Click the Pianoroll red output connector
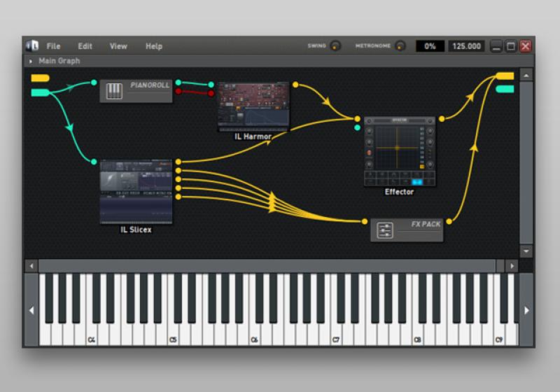 [x=178, y=92]
